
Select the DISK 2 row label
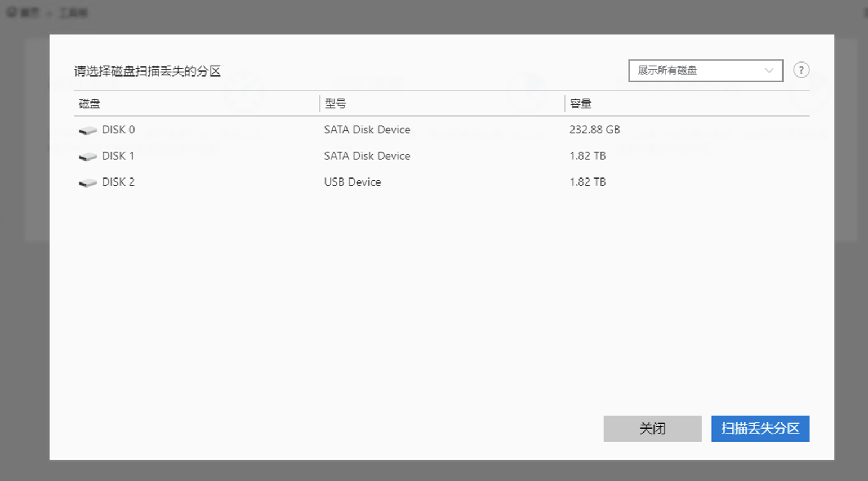[118, 182]
